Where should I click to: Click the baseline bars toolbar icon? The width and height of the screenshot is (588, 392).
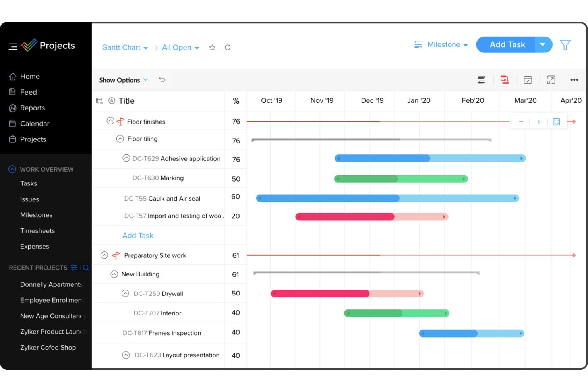coord(482,80)
